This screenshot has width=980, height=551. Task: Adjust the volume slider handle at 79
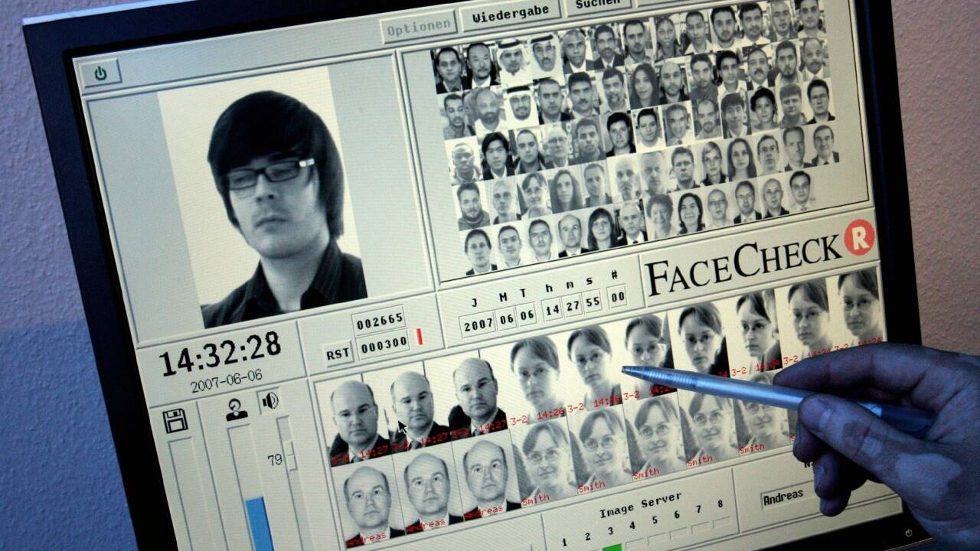289,454
